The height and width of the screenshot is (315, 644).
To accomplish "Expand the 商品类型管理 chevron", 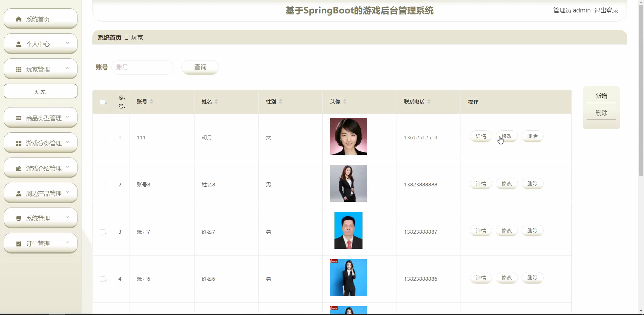I will (67, 117).
